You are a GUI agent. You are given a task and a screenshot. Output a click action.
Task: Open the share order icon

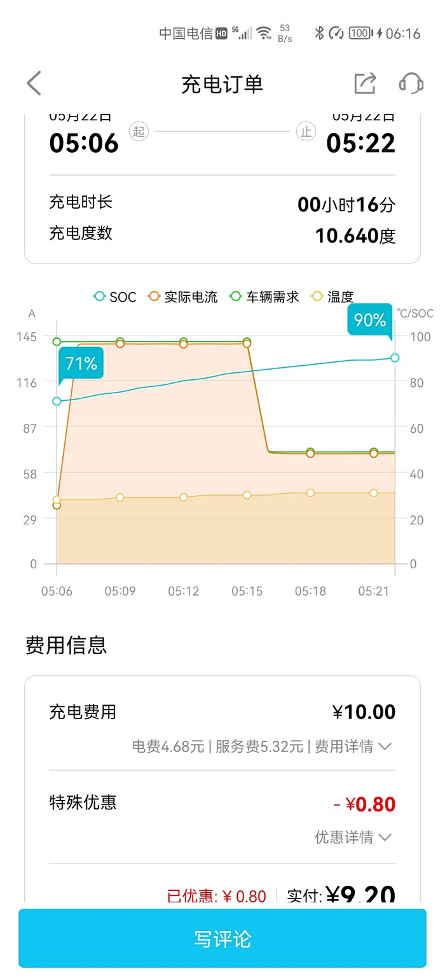pyautogui.click(x=365, y=83)
